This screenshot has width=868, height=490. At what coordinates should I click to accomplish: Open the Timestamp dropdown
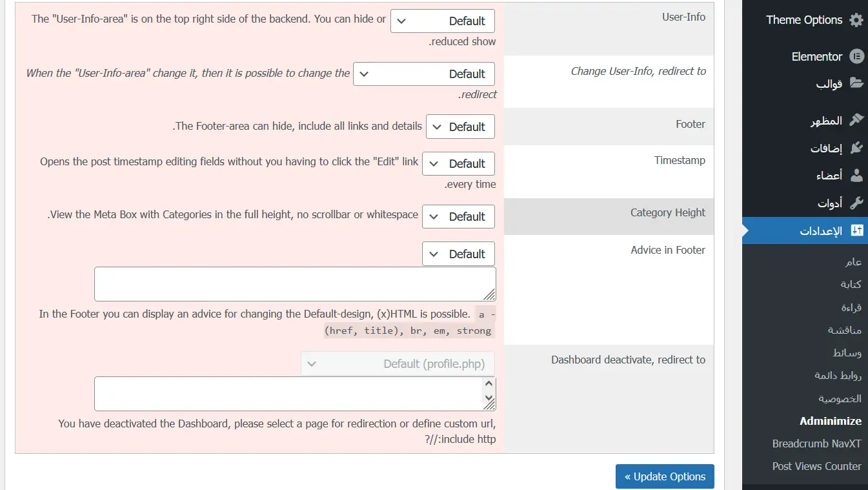click(458, 164)
